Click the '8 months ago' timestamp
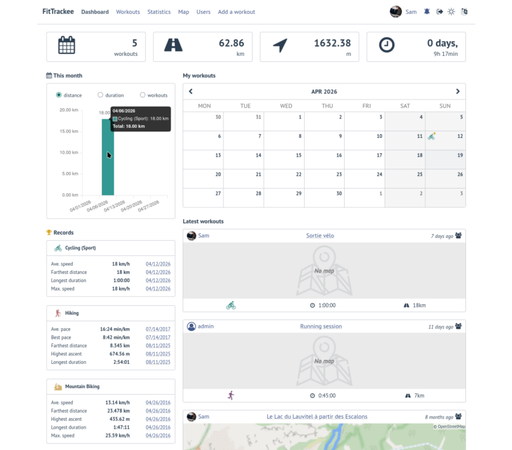Screen dimensions: 512x450 point(439,417)
